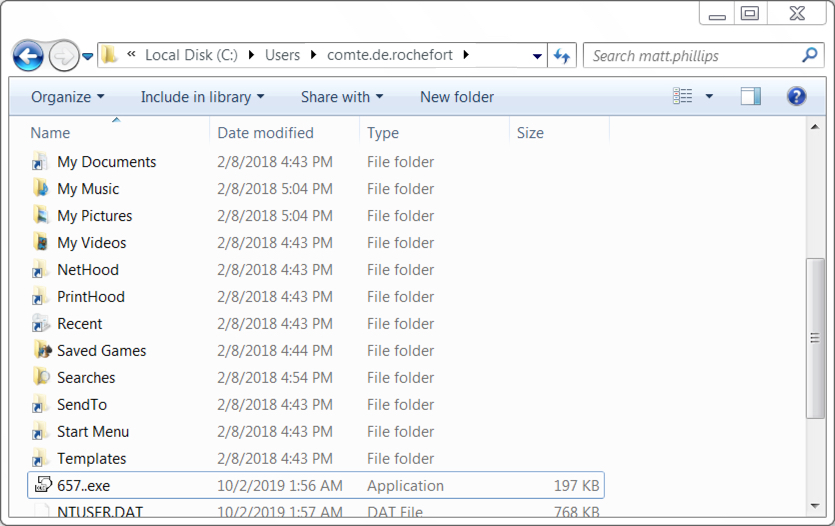835x526 pixels.
Task: Close the Explorer window
Action: (797, 13)
